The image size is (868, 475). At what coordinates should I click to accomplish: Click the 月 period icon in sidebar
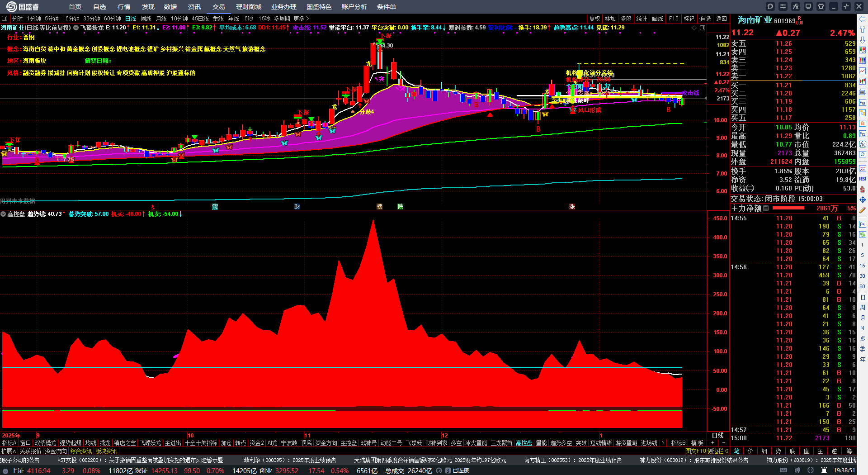[x=863, y=318]
